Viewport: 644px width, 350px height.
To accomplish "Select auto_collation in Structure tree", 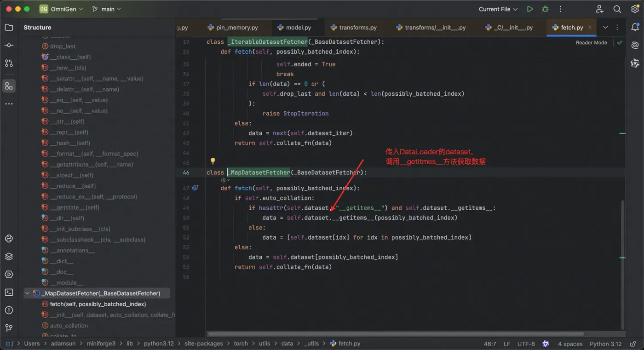I will pos(69,326).
